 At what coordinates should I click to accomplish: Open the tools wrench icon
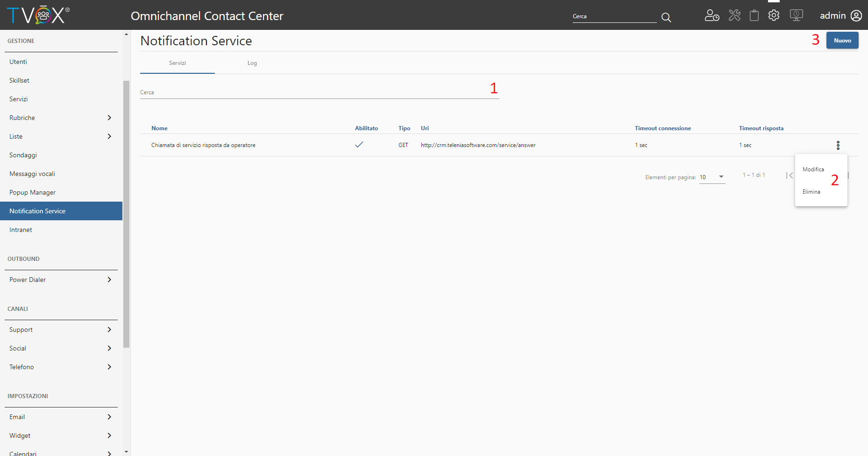[x=734, y=16]
